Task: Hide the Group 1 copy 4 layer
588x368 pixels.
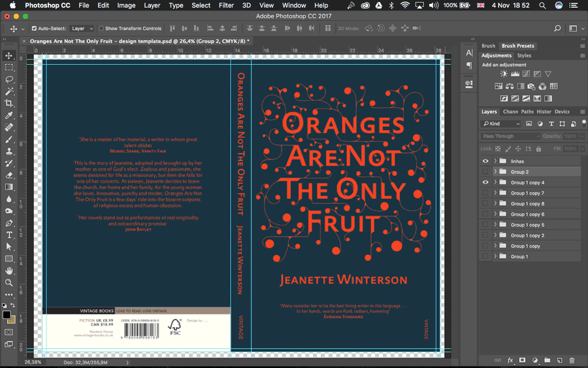Action: pos(485,182)
